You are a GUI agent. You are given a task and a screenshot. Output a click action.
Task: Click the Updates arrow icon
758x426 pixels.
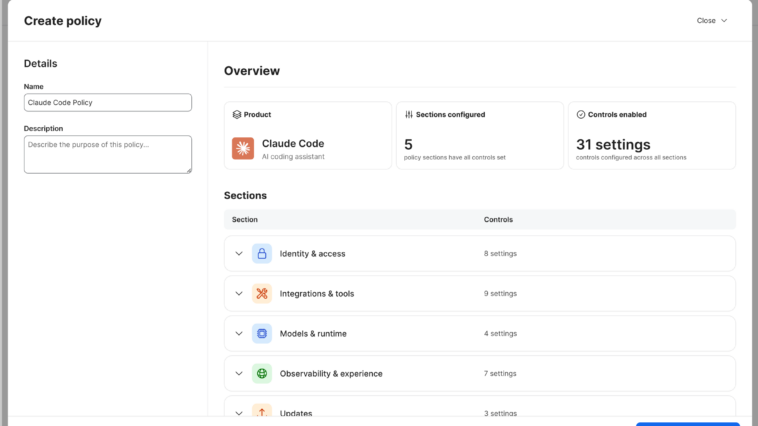[262, 412]
